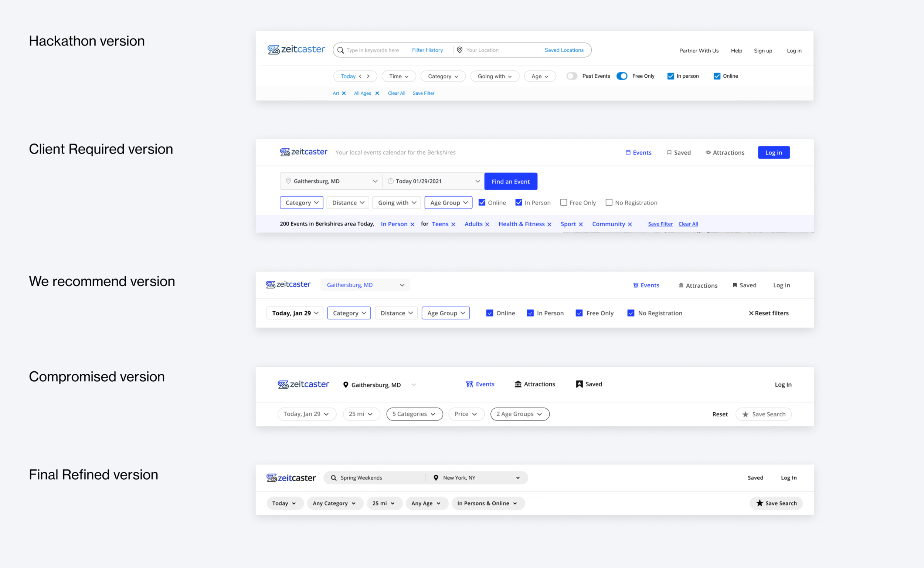Click zeitcaster logo in Client Required version
This screenshot has height=568, width=924.
tap(303, 152)
